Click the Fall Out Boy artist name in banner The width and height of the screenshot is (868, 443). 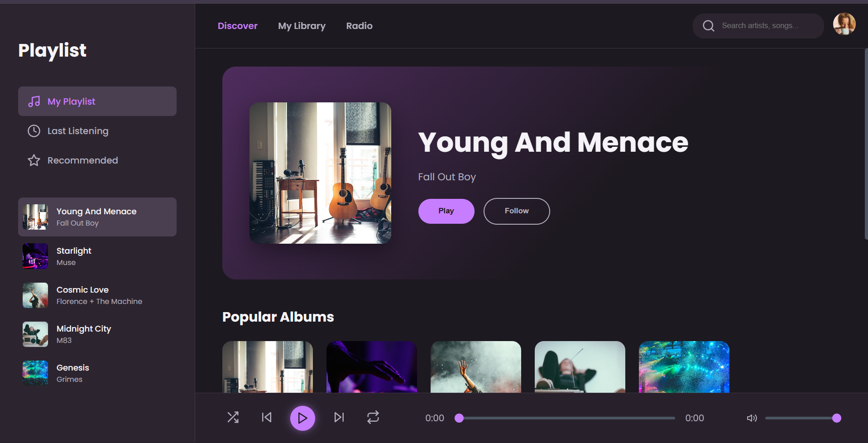click(x=447, y=177)
